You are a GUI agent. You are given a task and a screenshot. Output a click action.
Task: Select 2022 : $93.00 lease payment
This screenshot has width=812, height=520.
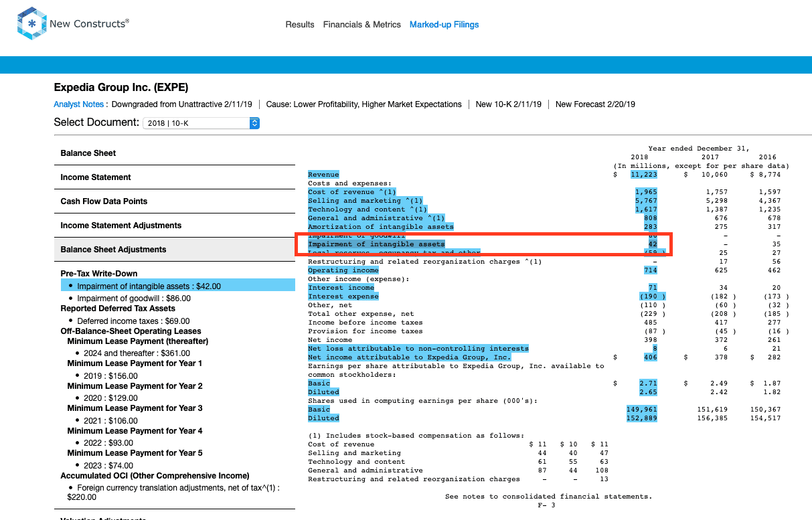108,443
